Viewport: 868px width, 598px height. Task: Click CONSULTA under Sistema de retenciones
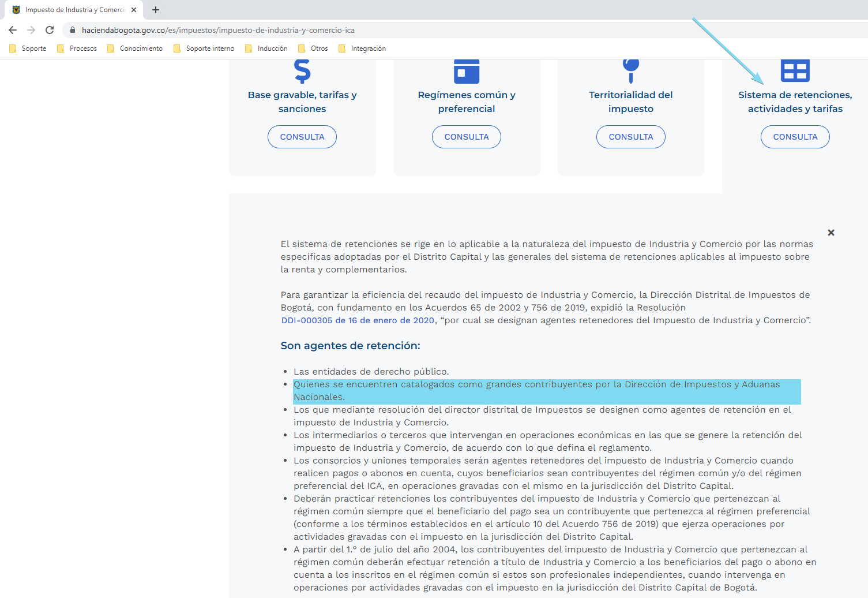tap(795, 137)
